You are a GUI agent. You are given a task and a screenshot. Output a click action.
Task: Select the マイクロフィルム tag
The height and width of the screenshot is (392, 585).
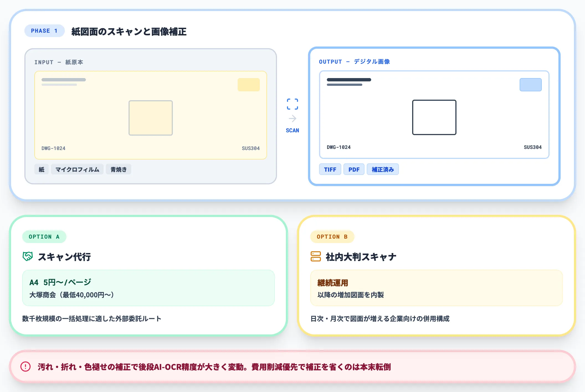pos(77,169)
